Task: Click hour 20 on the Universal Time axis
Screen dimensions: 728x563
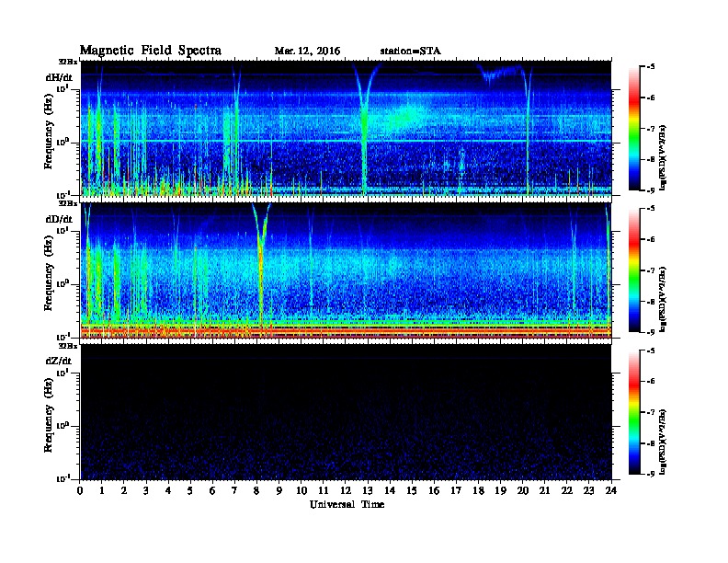Action: [x=522, y=490]
